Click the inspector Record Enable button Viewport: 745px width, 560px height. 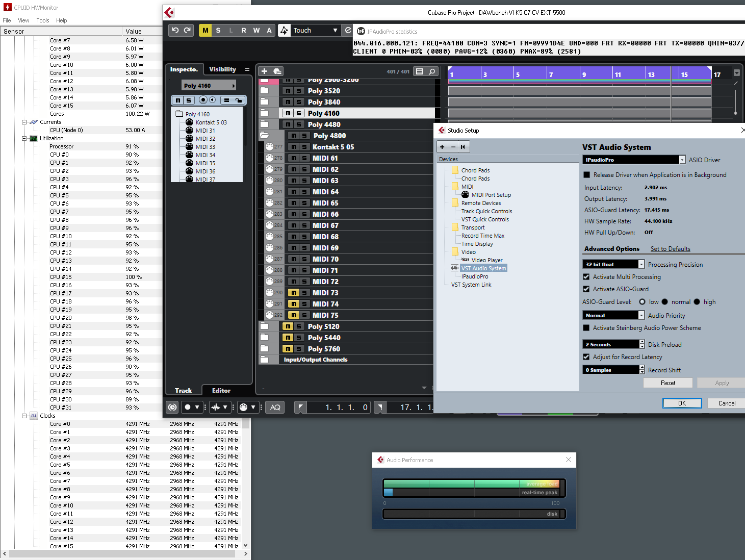203,100
